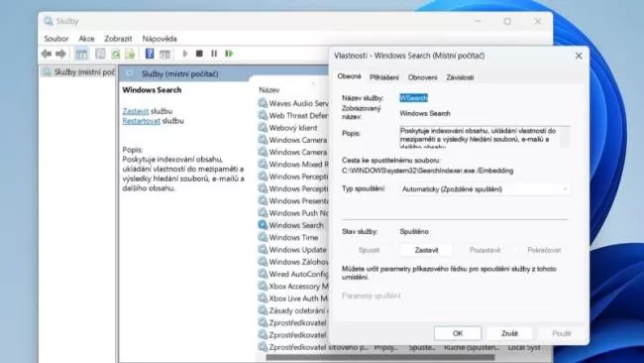Viewport: 644px width, 363px height.
Task: Click the Služby window title icon
Action: click(x=49, y=21)
